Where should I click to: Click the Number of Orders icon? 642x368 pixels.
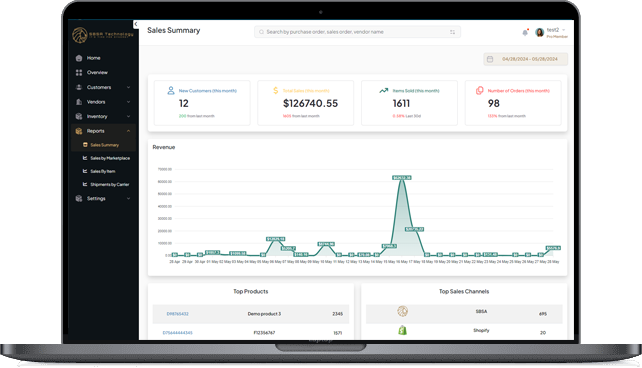pyautogui.click(x=479, y=90)
